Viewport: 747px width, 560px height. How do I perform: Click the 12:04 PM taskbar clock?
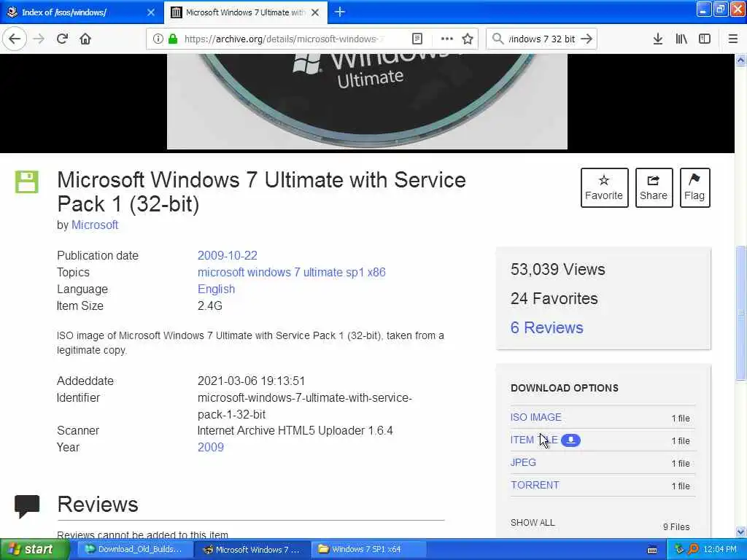coord(720,549)
